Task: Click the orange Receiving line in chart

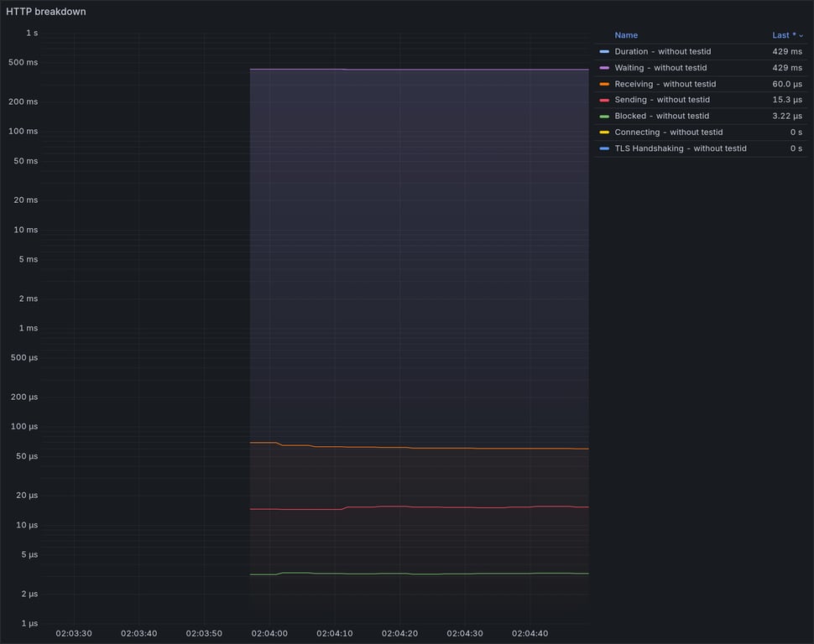Action: click(x=419, y=447)
